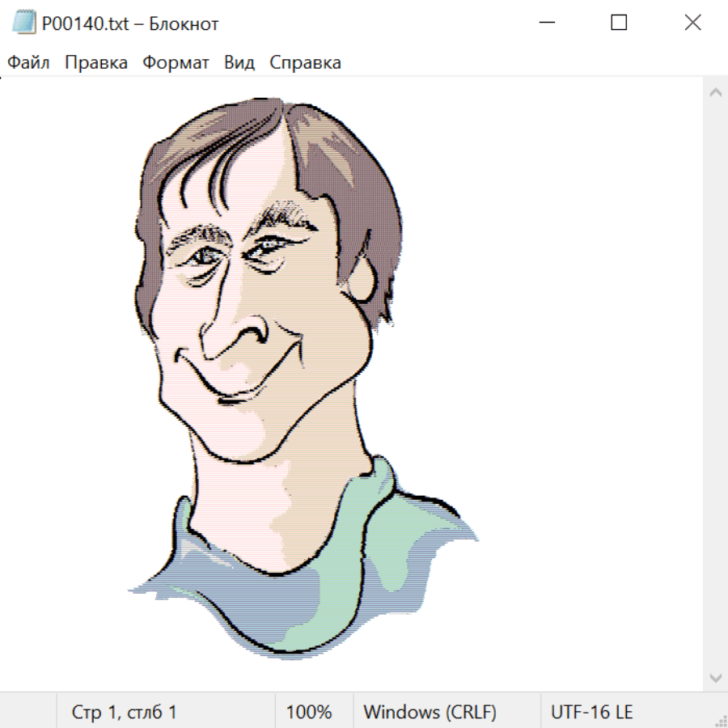This screenshot has height=728, width=728.
Task: Open the Правка menu
Action: pos(96,63)
